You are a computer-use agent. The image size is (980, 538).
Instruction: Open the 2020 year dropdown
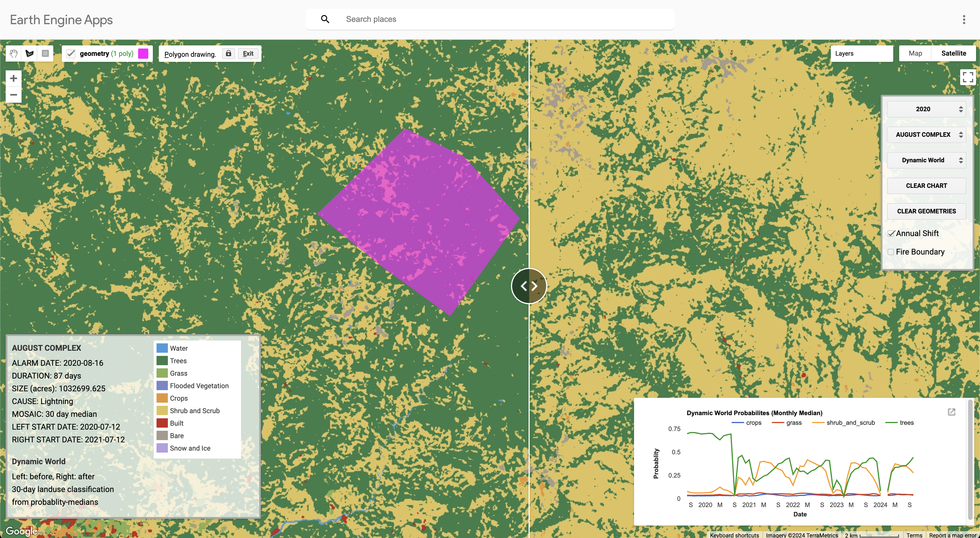926,109
